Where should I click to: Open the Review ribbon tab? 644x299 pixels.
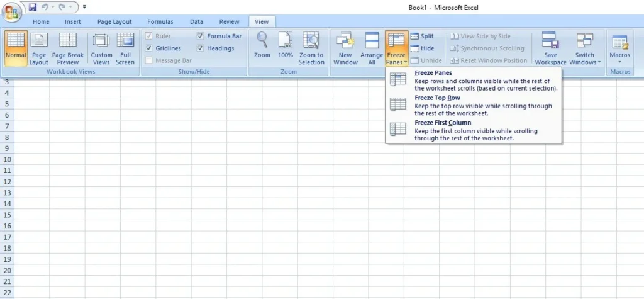coord(229,22)
